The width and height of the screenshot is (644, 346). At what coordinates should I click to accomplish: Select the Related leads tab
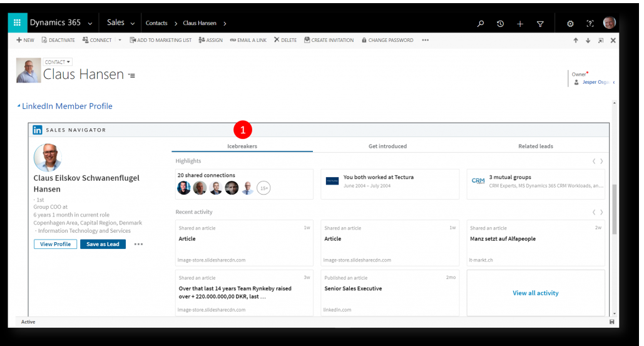tap(535, 146)
